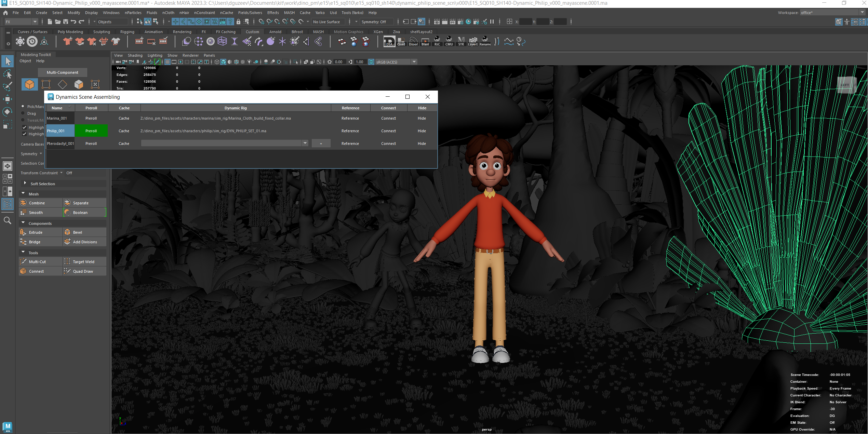Select the Combine mesh tool icon
Image resolution: width=868 pixels, height=434 pixels.
(x=24, y=203)
